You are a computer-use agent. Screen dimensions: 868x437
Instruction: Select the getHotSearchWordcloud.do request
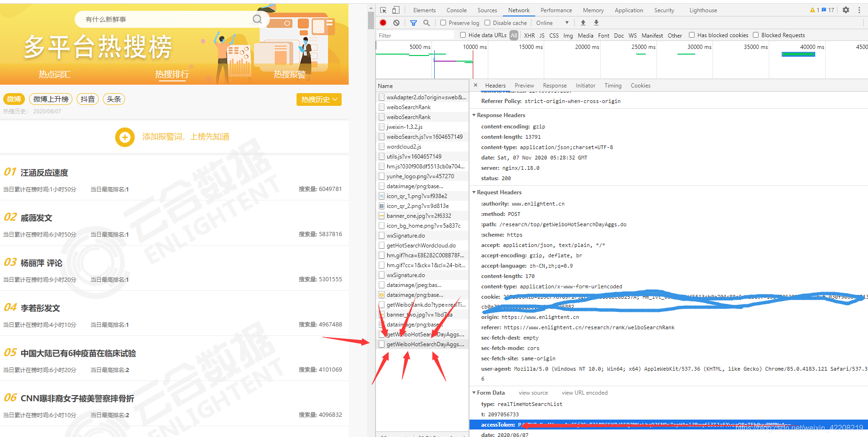[422, 246]
